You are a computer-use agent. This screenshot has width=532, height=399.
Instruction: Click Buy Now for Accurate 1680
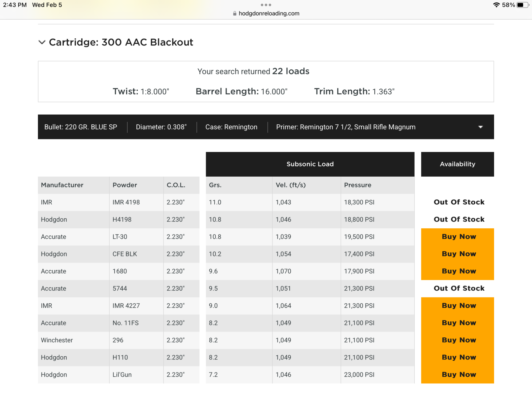click(457, 271)
